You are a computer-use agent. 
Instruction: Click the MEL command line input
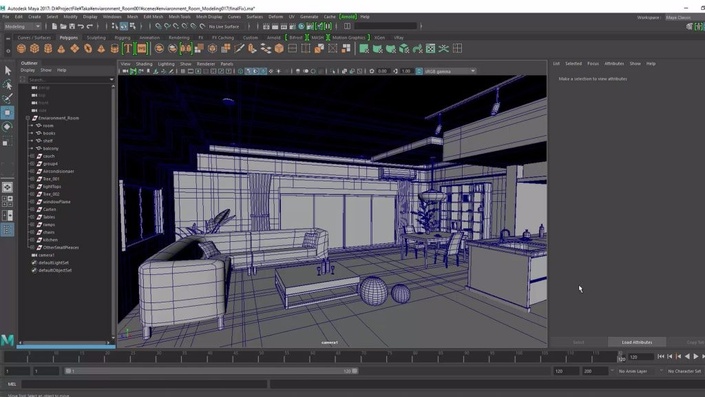(144, 384)
